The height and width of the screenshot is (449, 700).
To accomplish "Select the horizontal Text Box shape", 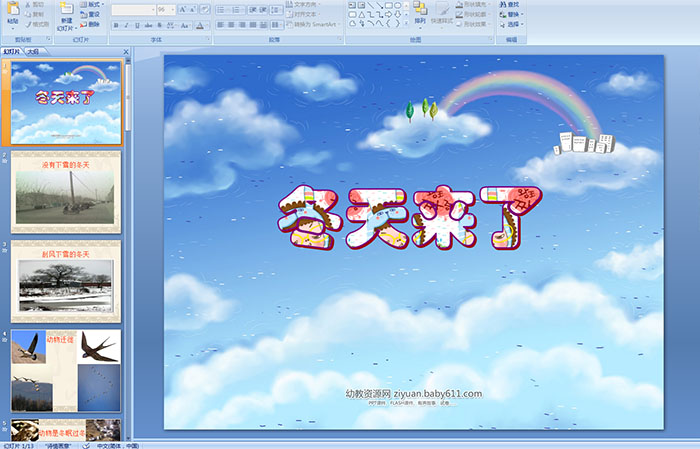I will [352, 5].
